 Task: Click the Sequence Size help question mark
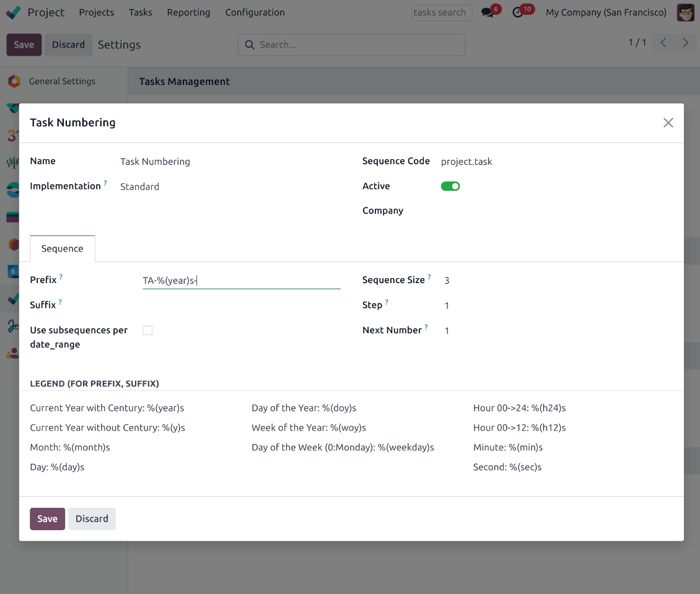[x=429, y=277]
